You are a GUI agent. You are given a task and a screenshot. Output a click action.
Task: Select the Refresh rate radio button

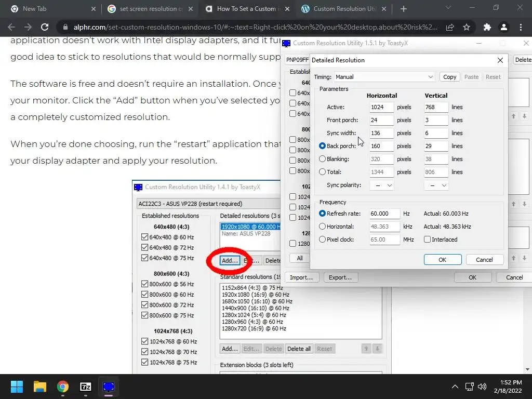322,214
